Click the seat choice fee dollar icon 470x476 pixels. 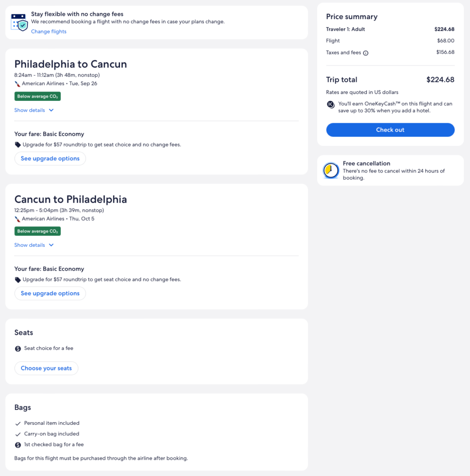(18, 349)
